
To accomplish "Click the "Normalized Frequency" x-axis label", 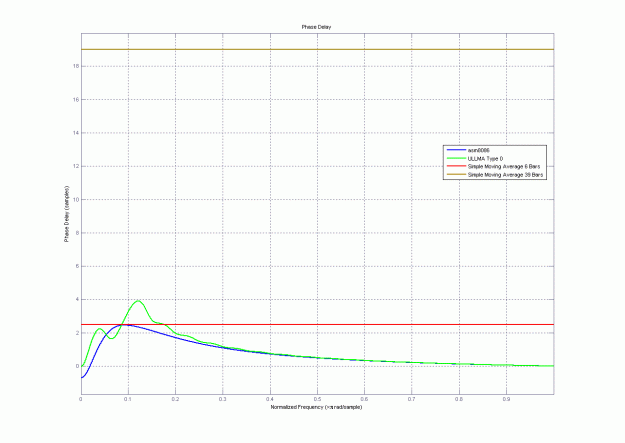I will (x=316, y=407).
